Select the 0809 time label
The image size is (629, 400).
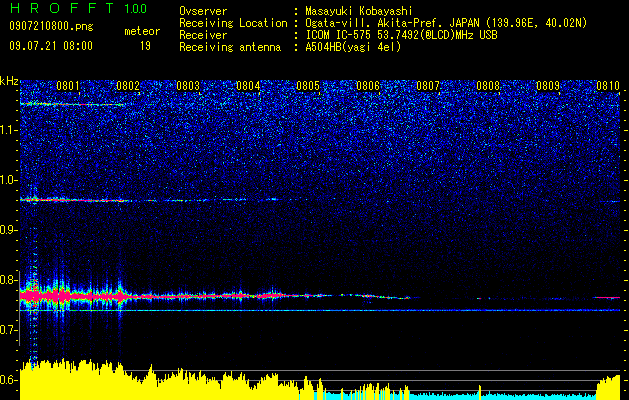coord(548,85)
